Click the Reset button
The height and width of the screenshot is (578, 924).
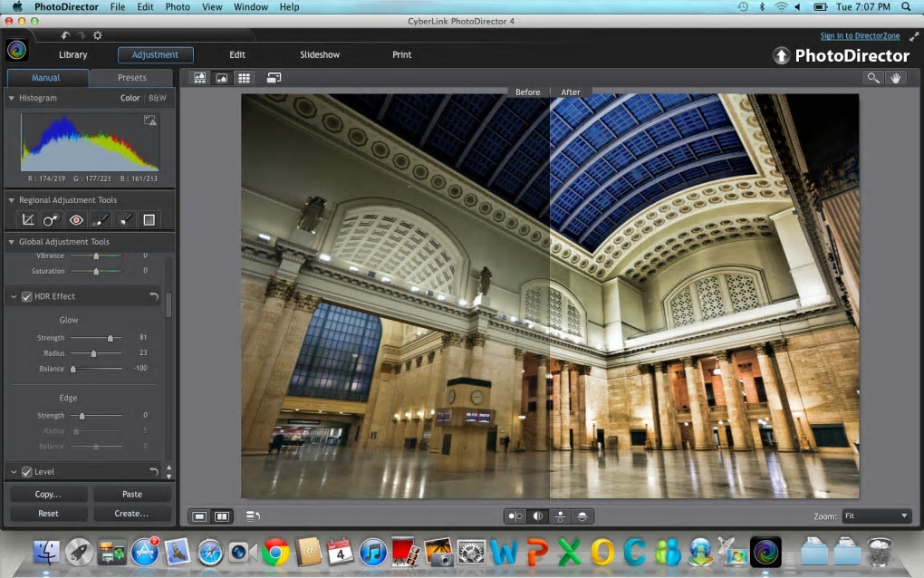pyautogui.click(x=48, y=514)
